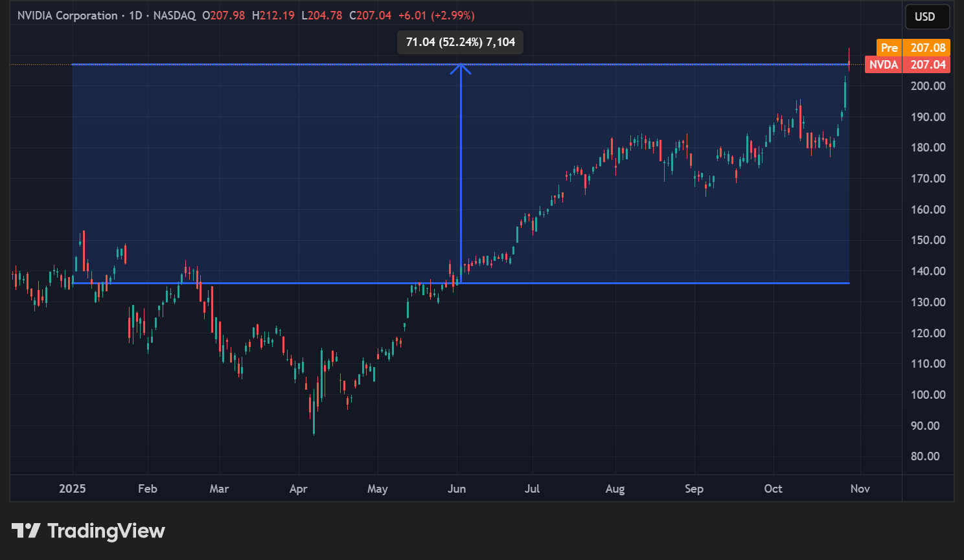Click the red NVDA 207.04 price label
964x560 pixels.
pos(906,64)
